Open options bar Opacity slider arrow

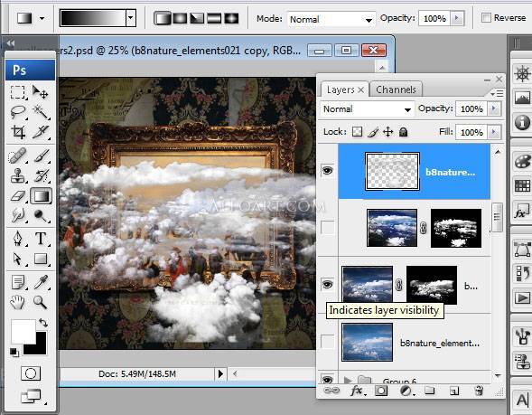[x=457, y=18]
